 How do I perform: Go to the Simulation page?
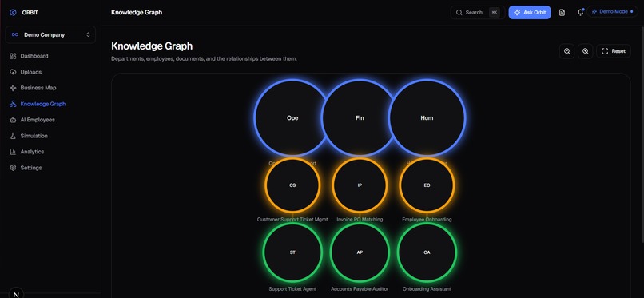point(50,136)
